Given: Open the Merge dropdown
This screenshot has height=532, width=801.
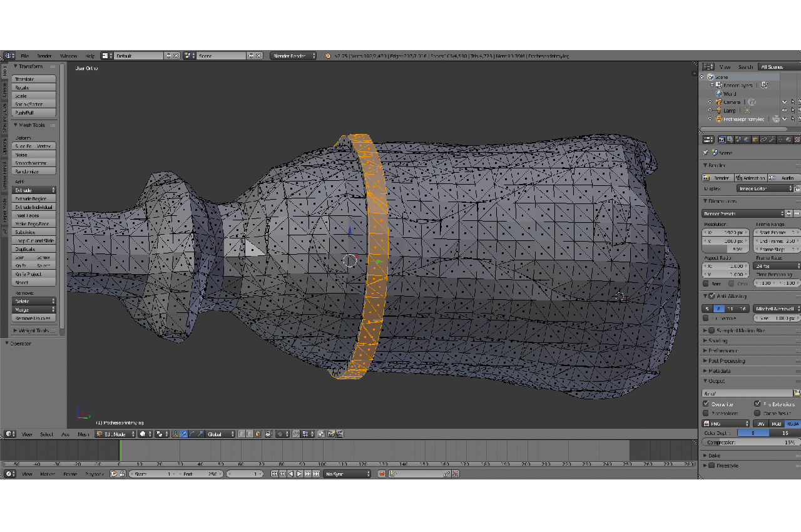Looking at the screenshot, I should (x=34, y=309).
